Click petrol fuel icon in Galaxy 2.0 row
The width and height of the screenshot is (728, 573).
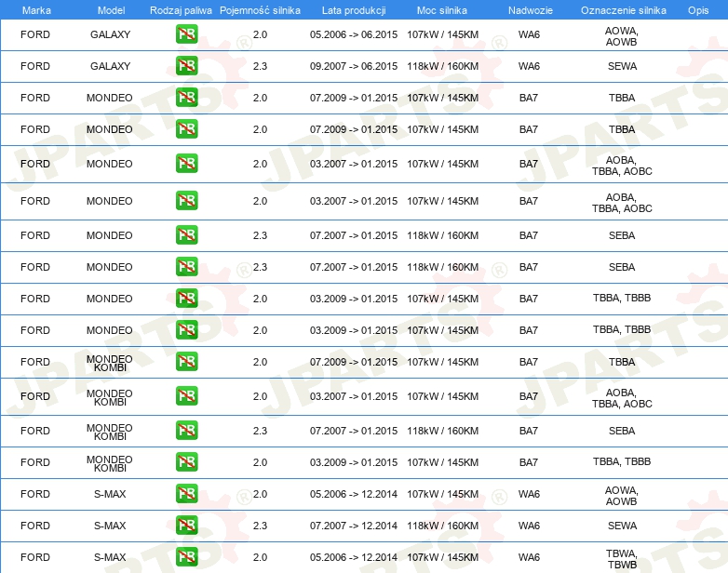point(186,34)
